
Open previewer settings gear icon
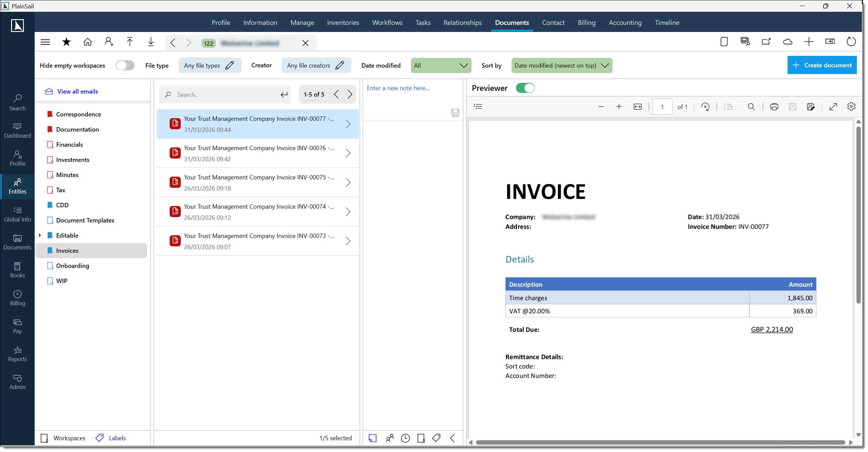(851, 106)
